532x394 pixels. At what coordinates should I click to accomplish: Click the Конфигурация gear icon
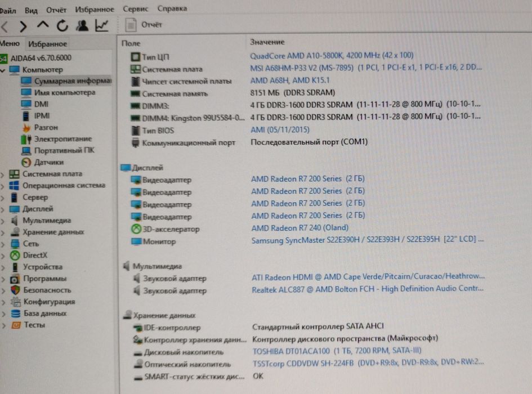[15, 302]
